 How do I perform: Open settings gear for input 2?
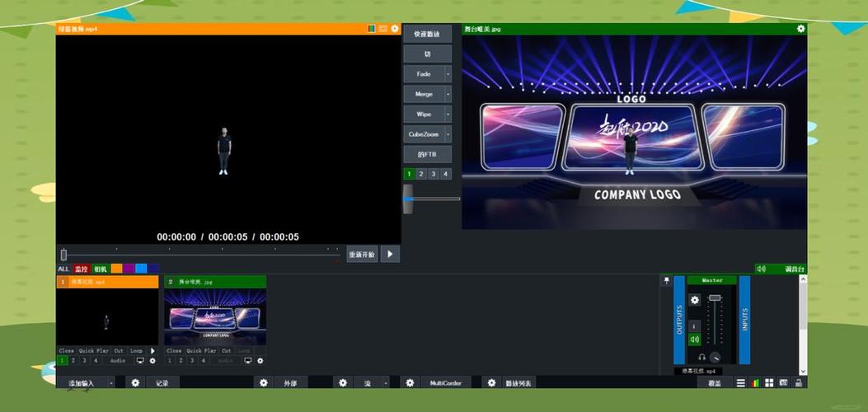(260, 361)
